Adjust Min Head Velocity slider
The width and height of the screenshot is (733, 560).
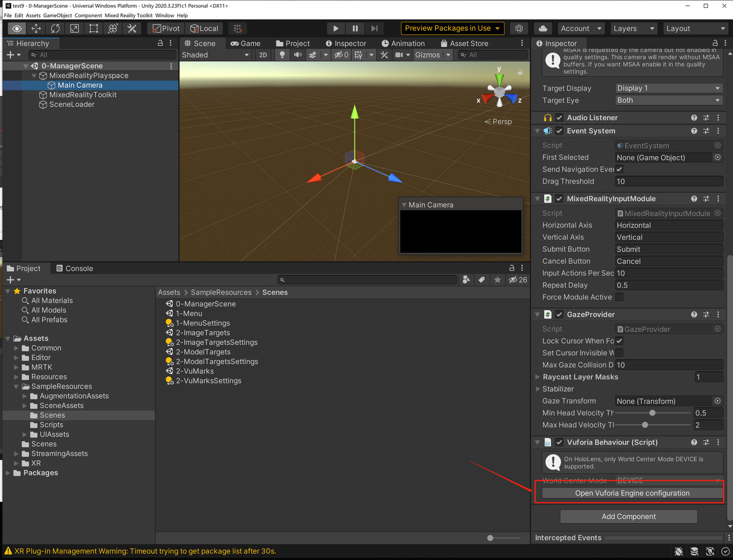[x=652, y=413]
